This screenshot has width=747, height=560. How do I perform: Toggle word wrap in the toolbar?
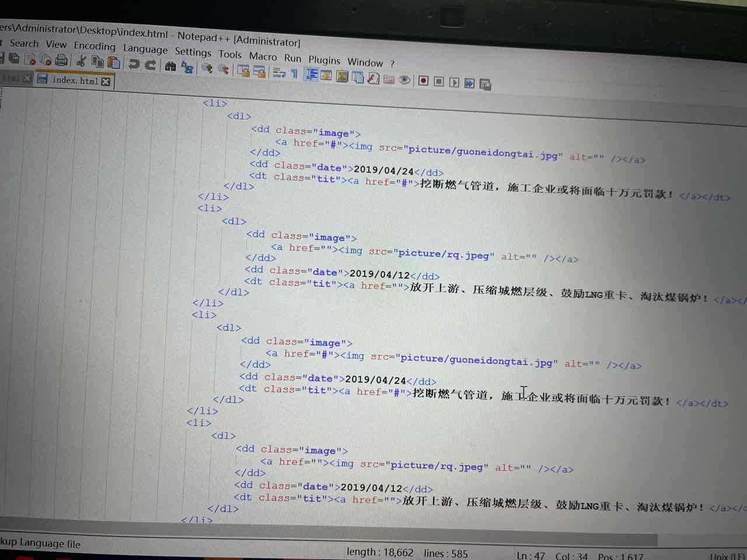279,72
